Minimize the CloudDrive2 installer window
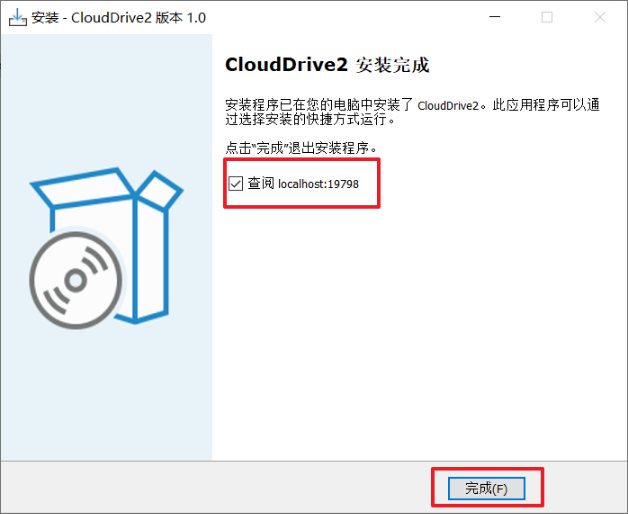This screenshot has width=628, height=514. [x=495, y=17]
